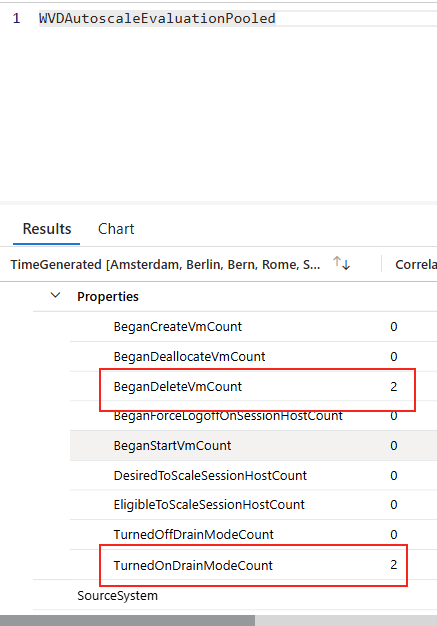Viewport: 437px width, 626px height.
Task: Sort by the TimeGenerated column arrows
Action: coord(342,263)
